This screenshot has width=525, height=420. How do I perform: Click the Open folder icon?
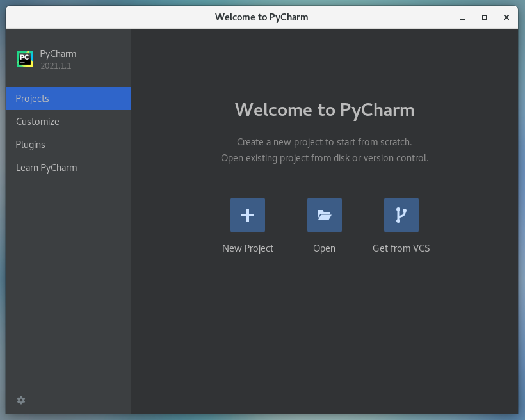click(x=325, y=215)
